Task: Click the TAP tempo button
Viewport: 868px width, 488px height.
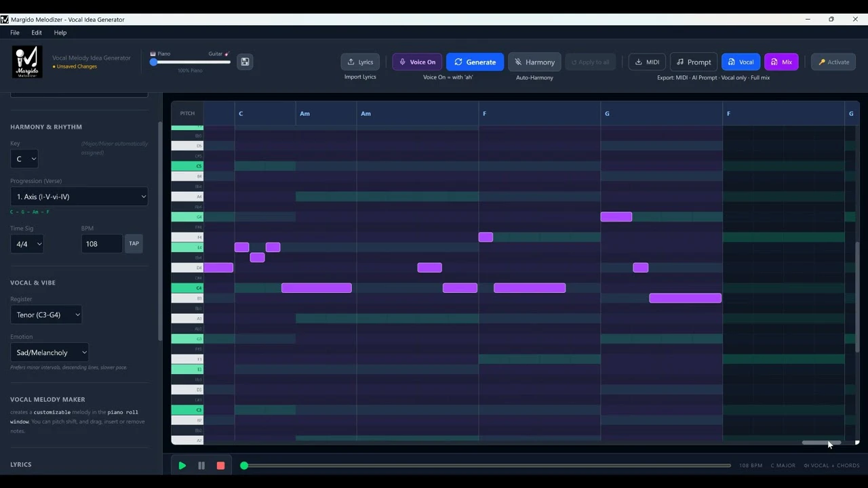Action: pyautogui.click(x=134, y=244)
